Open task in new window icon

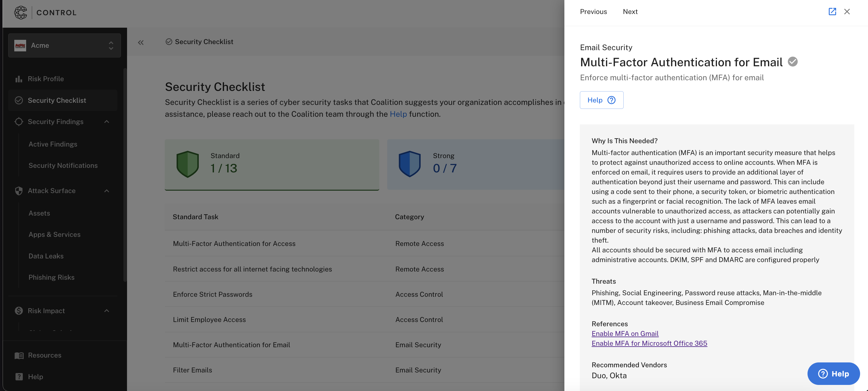[832, 12]
